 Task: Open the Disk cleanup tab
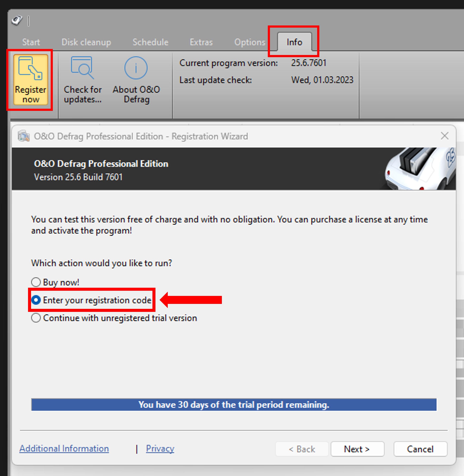click(86, 42)
